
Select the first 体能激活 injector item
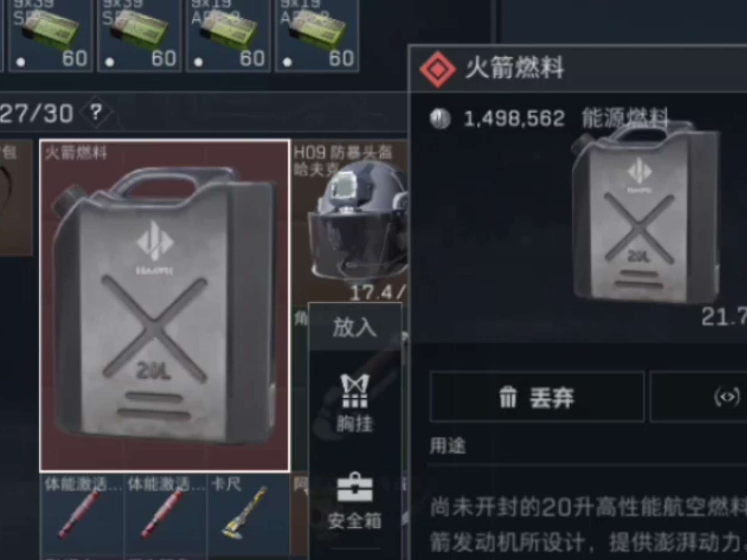pos(82,515)
